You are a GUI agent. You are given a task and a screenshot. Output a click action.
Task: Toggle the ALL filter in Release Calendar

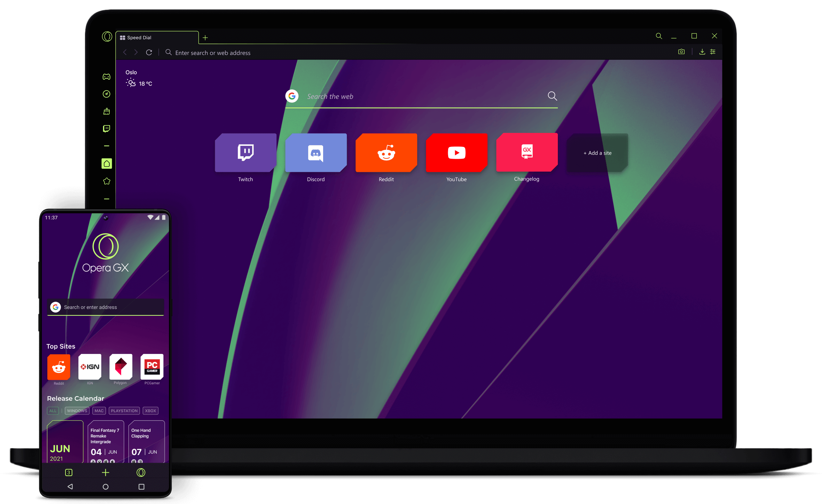[52, 410]
